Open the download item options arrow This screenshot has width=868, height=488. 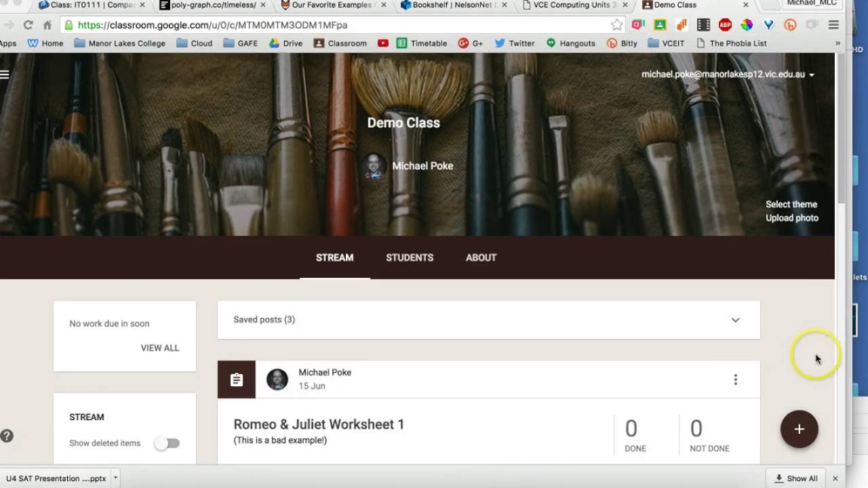pyautogui.click(x=116, y=478)
